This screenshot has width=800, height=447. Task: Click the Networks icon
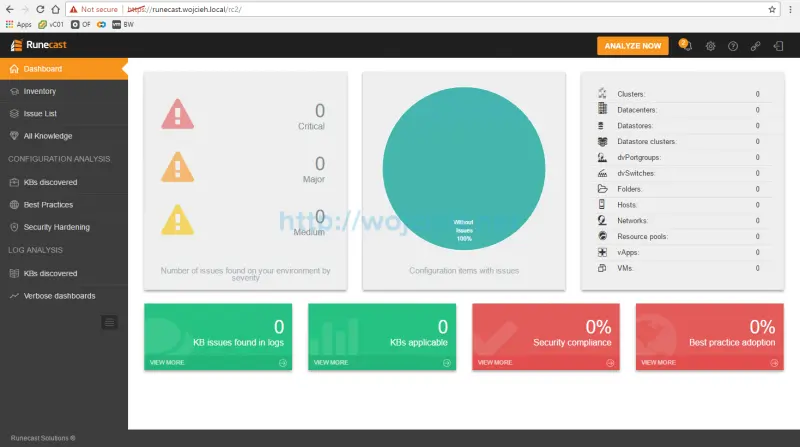pyautogui.click(x=602, y=220)
